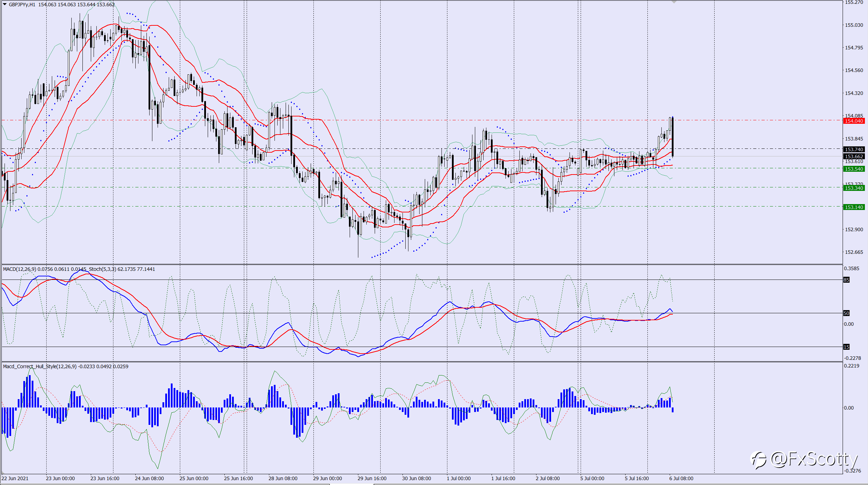Click the gray chart shift triangle marker
Viewport: 868px width, 485px height.
click(674, 2)
